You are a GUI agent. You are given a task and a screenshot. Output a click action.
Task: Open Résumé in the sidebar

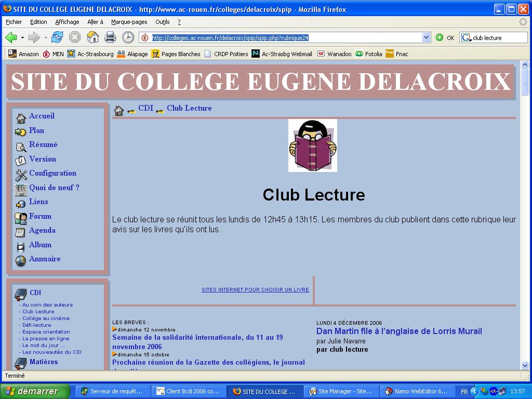coord(43,144)
